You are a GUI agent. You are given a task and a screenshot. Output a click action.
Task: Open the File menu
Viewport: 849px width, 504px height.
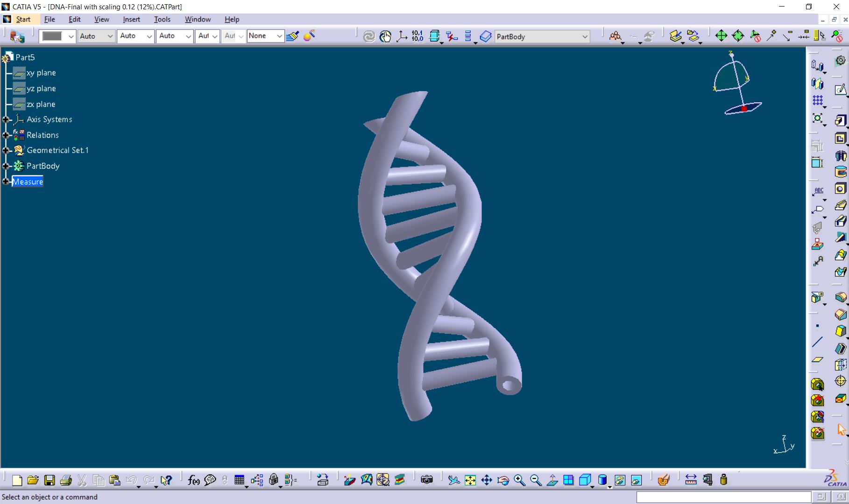tap(50, 19)
